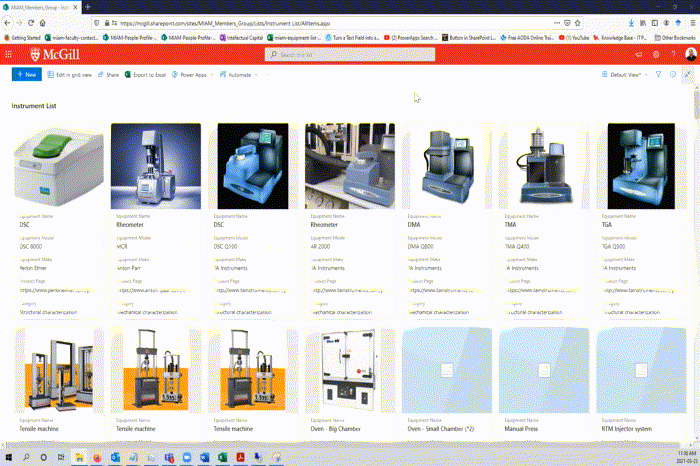Screen dimensions: 700x466
Task: Open the user profile picture menu
Action: [x=691, y=54]
